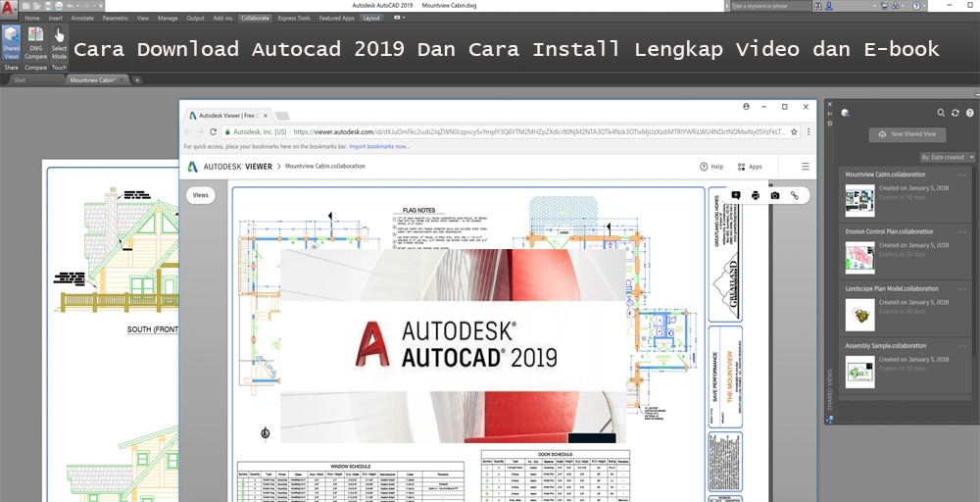
Task: Click Import bookmarks now link
Action: [379, 146]
